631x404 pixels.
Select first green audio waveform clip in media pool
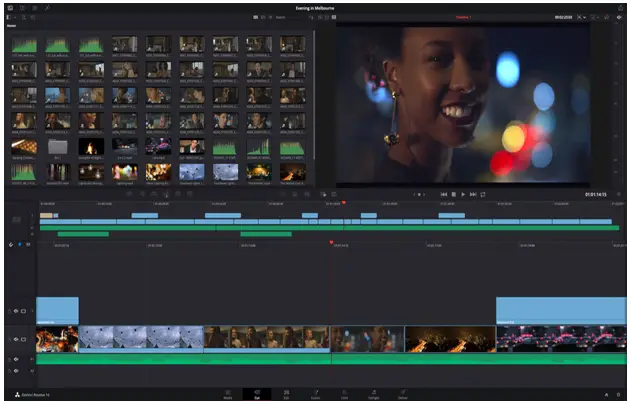coord(24,45)
